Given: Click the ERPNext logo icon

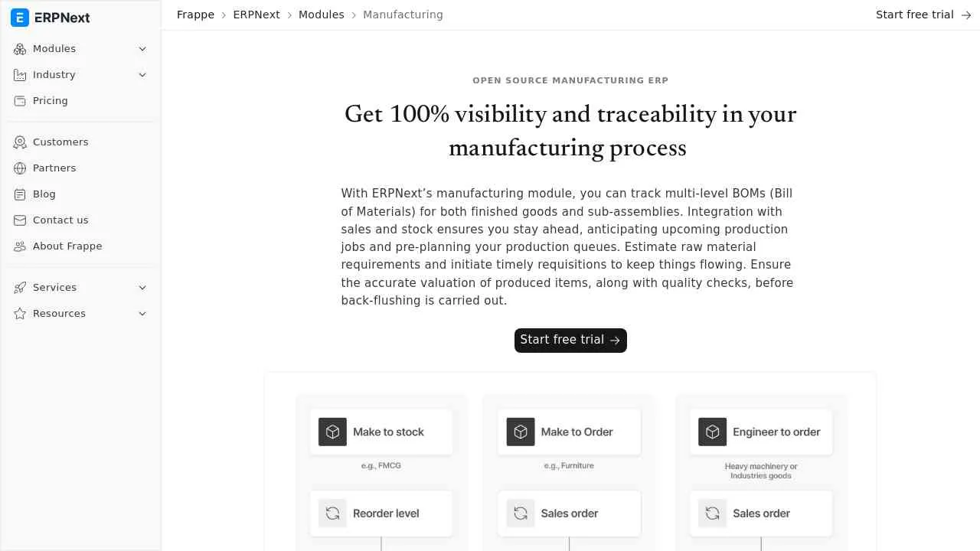Looking at the screenshot, I should point(20,18).
